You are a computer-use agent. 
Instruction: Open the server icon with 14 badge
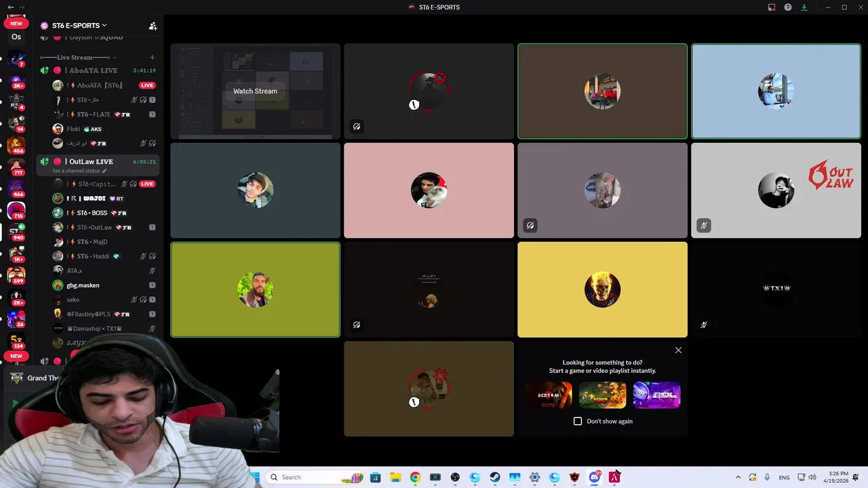16,123
